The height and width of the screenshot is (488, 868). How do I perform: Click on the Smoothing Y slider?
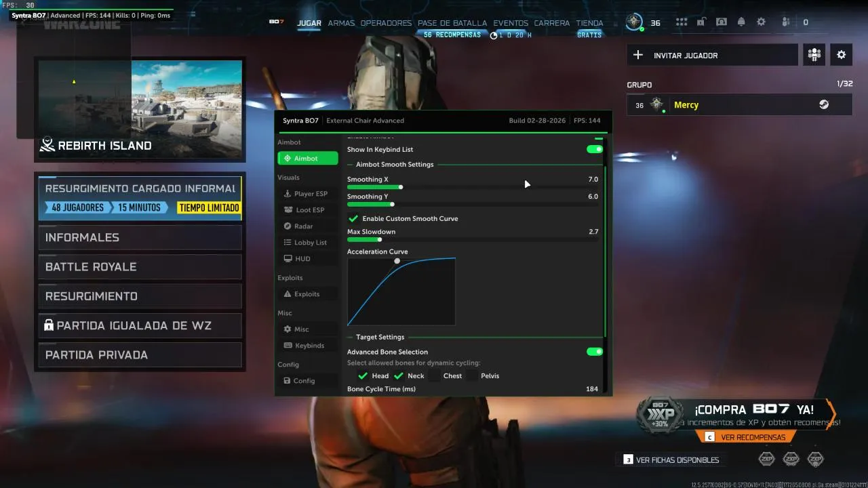click(473, 204)
